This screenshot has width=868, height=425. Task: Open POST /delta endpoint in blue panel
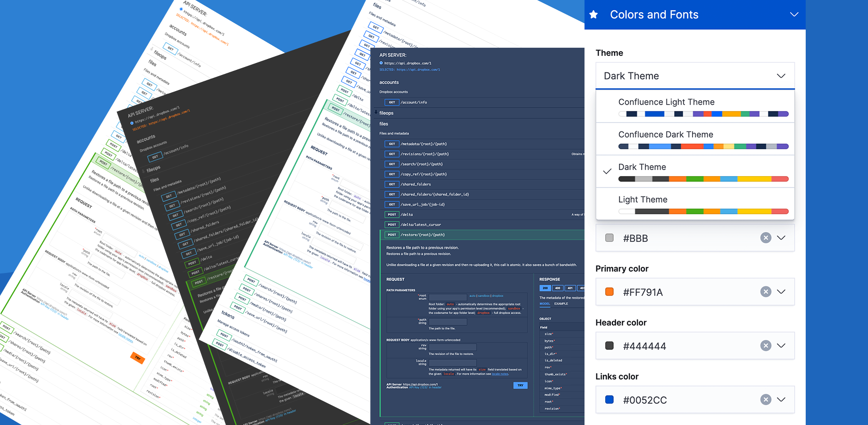tap(482, 214)
